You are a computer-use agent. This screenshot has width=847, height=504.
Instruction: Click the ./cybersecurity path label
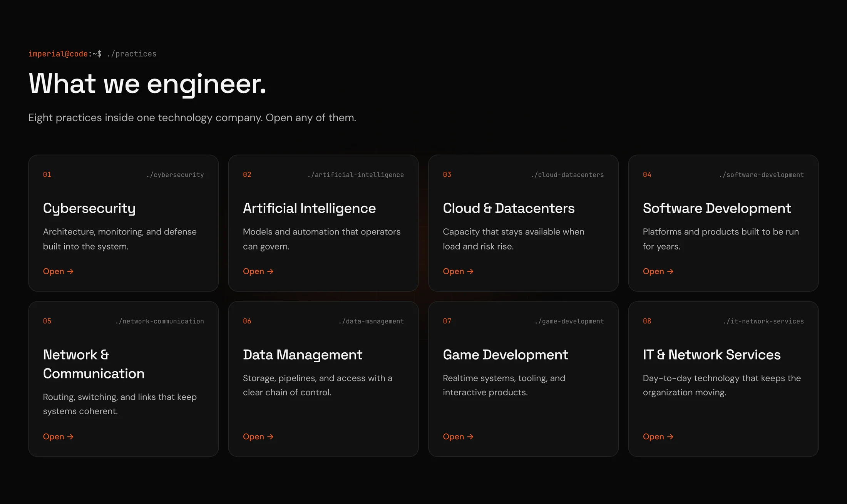[175, 175]
